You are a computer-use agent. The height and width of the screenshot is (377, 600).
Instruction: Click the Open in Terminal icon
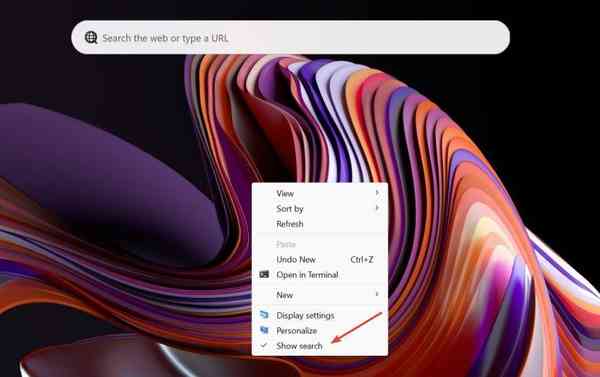(x=264, y=274)
